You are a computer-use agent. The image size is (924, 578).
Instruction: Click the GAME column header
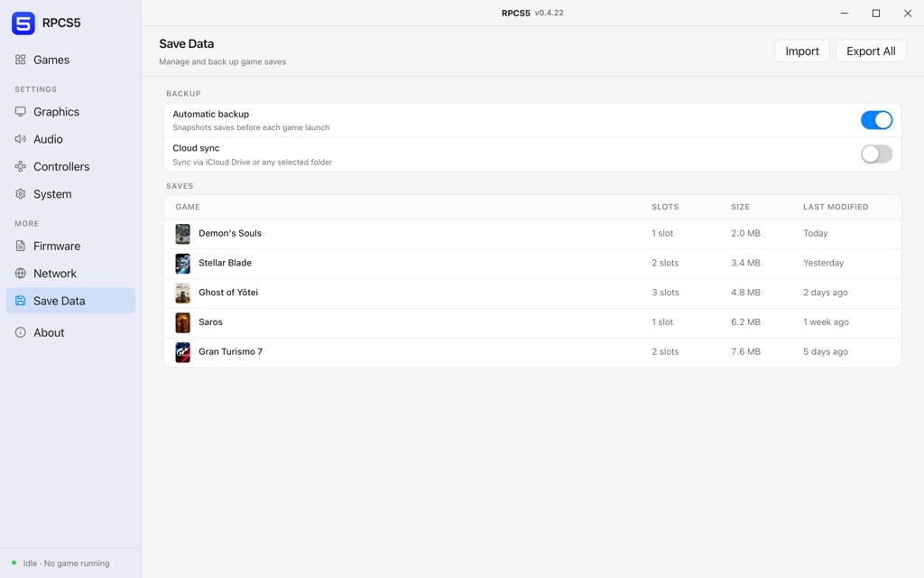click(188, 207)
